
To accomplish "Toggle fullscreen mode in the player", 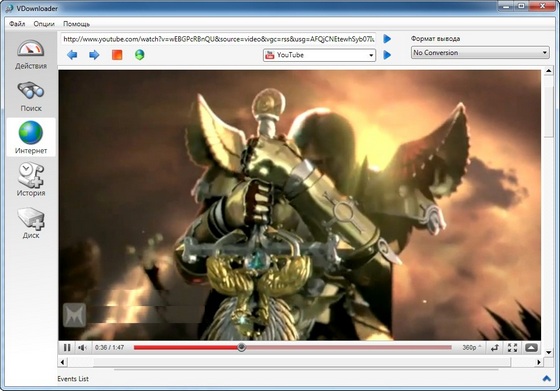I will point(512,347).
